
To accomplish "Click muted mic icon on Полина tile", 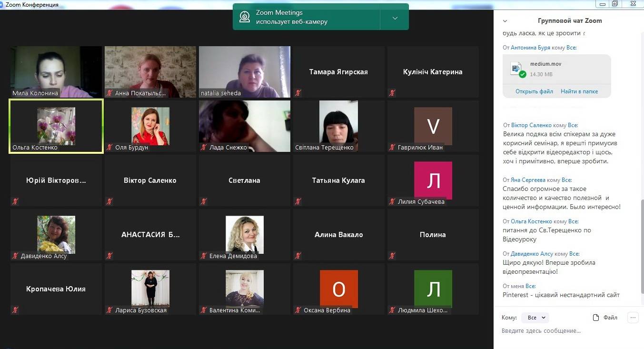I will tap(392, 256).
